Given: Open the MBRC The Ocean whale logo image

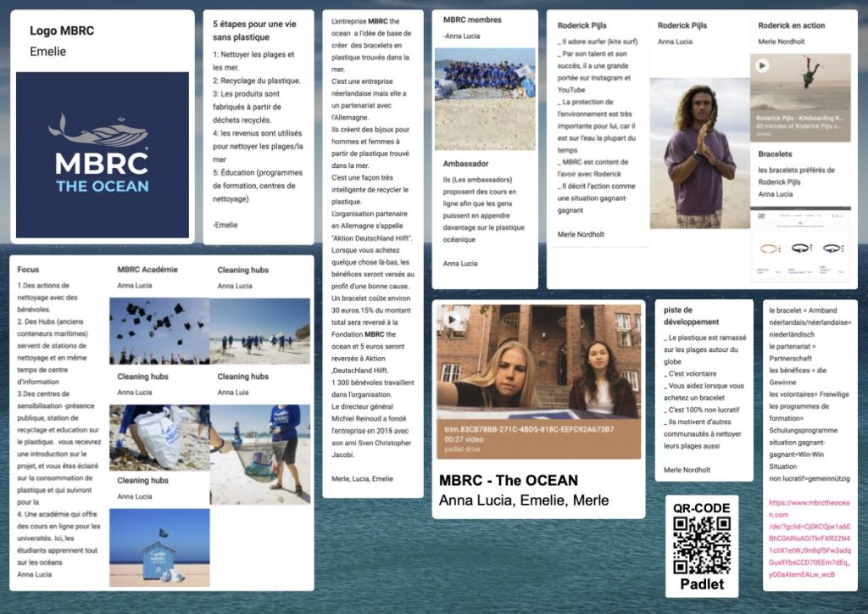Looking at the screenshot, I should (x=103, y=155).
